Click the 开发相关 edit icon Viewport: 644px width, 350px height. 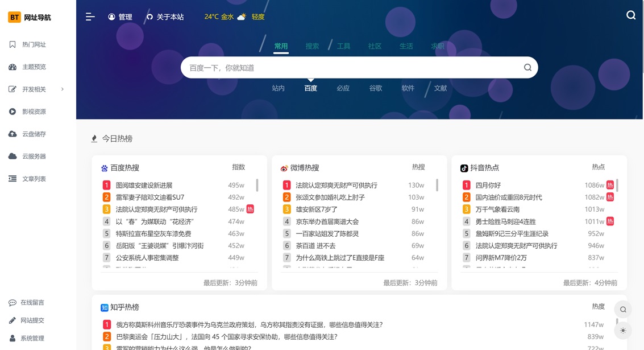pyautogui.click(x=13, y=89)
